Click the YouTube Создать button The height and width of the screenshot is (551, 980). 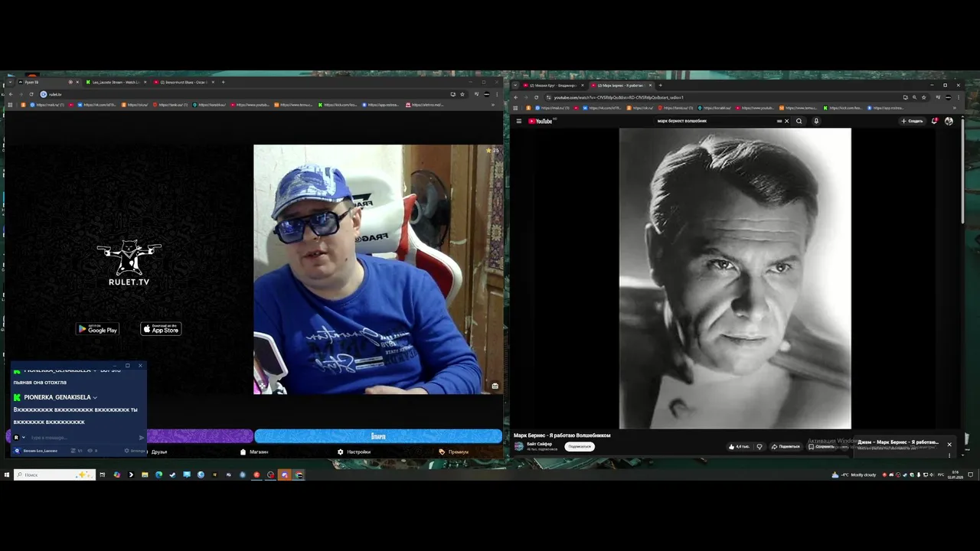tap(912, 121)
